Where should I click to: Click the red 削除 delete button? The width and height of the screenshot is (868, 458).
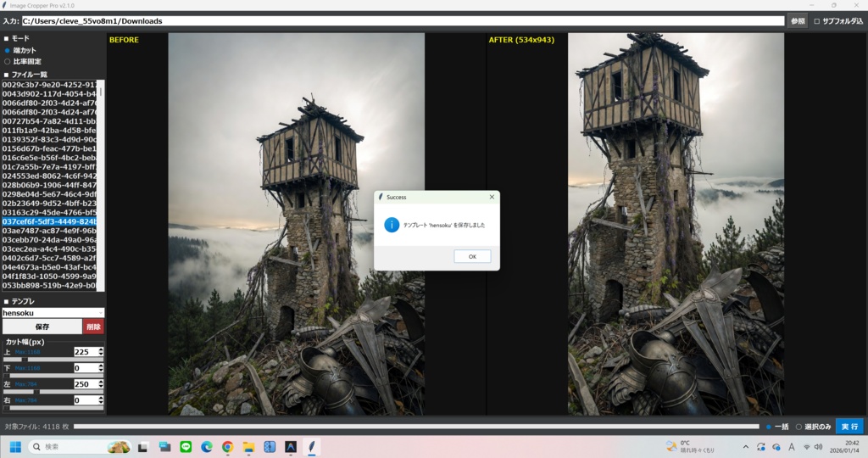pyautogui.click(x=93, y=327)
